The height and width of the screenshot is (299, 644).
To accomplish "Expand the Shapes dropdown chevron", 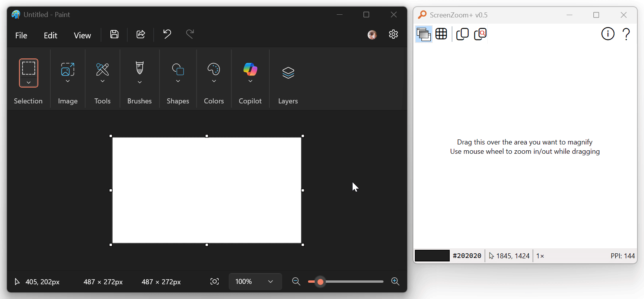I will (x=178, y=81).
